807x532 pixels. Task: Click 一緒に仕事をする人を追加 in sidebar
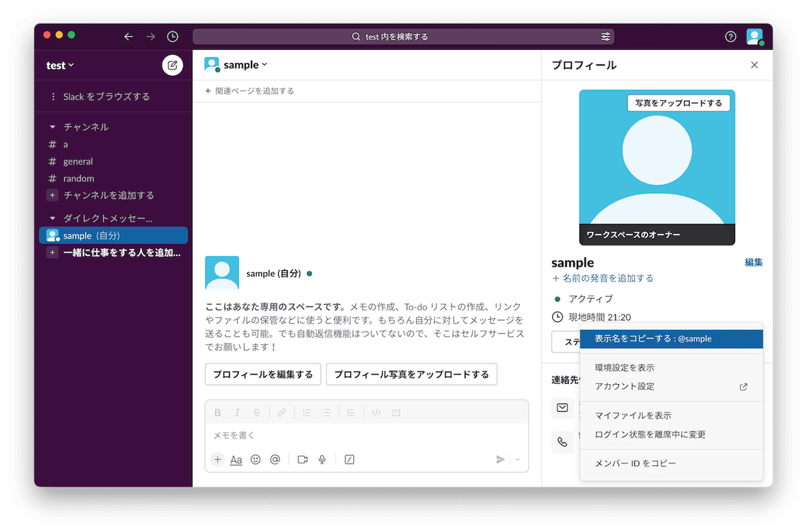pos(113,253)
